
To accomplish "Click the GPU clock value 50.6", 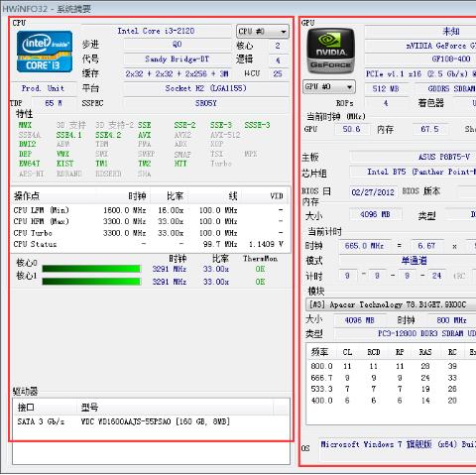I will [351, 129].
